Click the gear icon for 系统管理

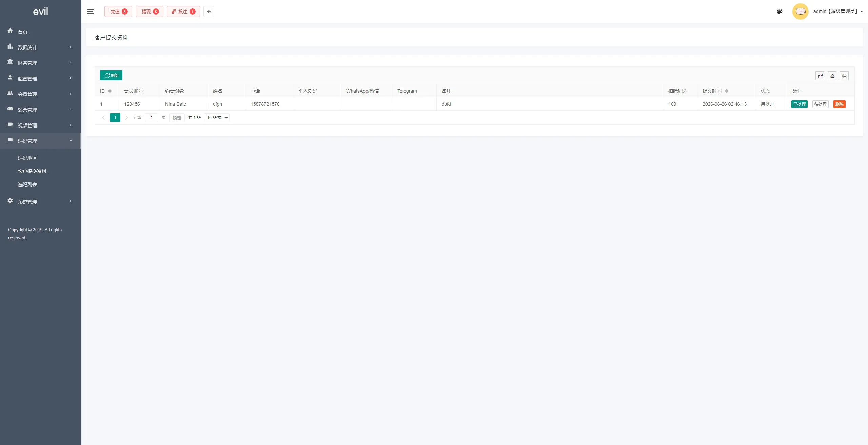click(10, 201)
